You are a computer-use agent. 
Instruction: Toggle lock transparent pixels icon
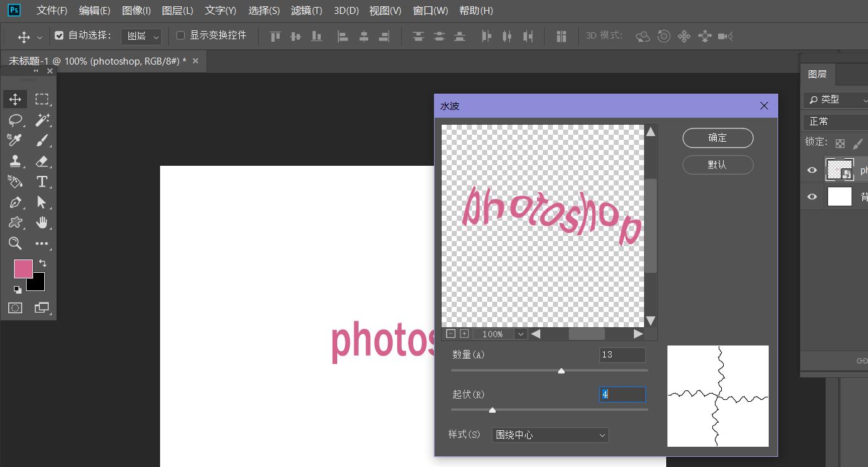coord(840,143)
